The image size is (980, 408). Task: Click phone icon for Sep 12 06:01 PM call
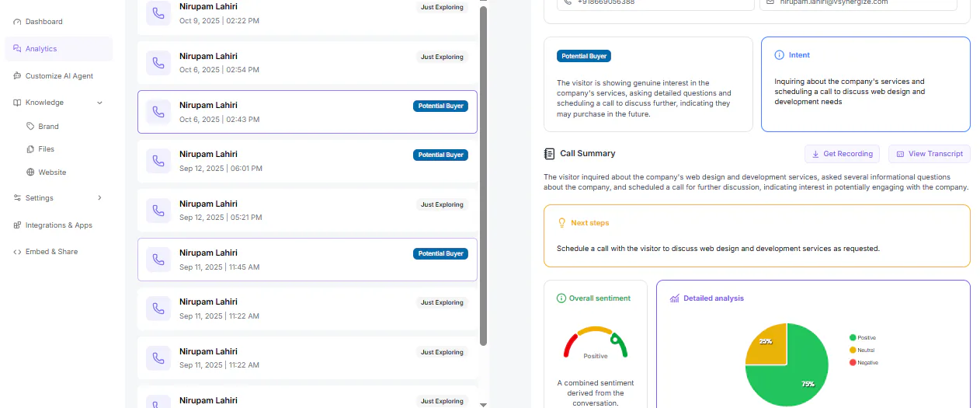click(x=158, y=161)
